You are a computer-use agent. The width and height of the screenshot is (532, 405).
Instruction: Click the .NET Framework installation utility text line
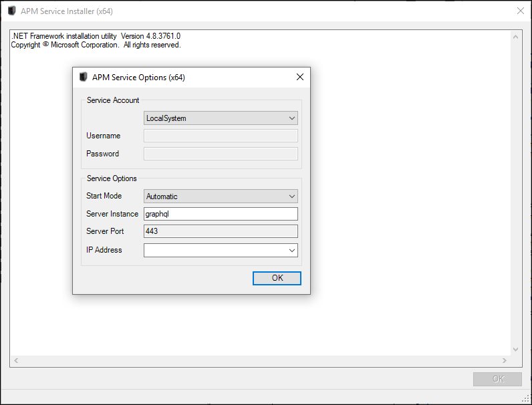[96, 36]
